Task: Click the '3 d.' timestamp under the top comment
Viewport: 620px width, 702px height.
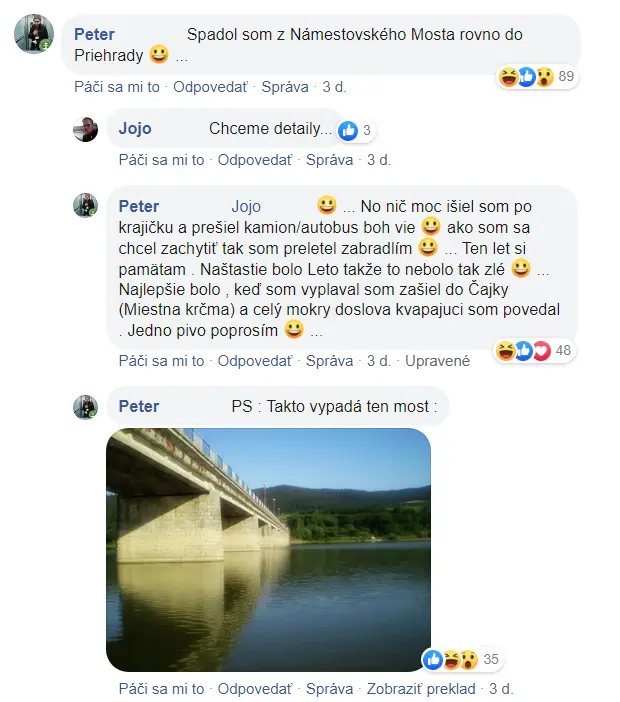Action: tap(334, 87)
